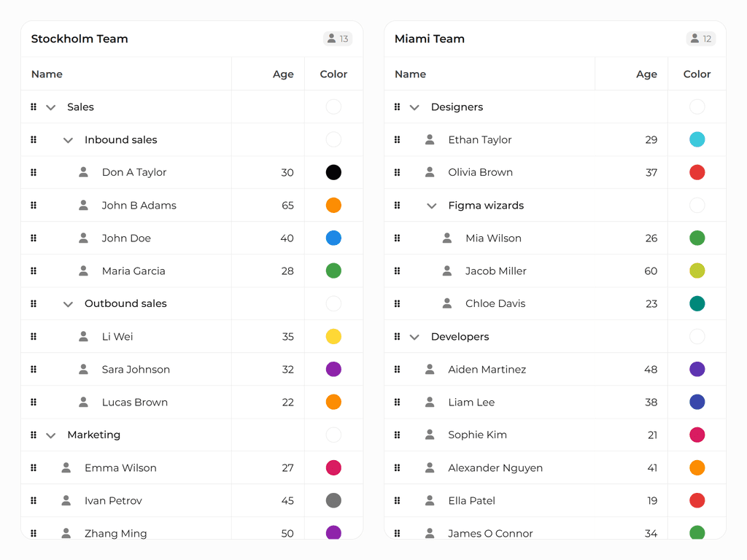This screenshot has width=747, height=560.
Task: Click person icon beside Sophie Kim
Action: (x=430, y=435)
